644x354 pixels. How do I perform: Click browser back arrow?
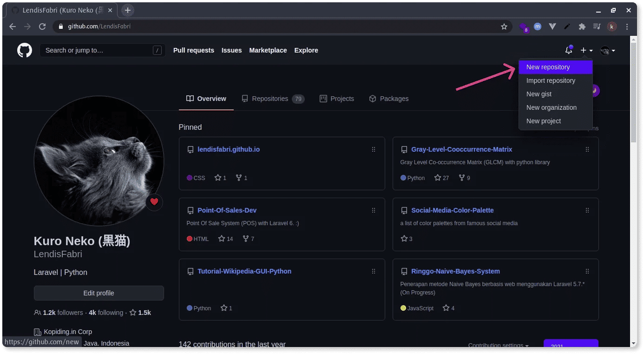point(13,27)
